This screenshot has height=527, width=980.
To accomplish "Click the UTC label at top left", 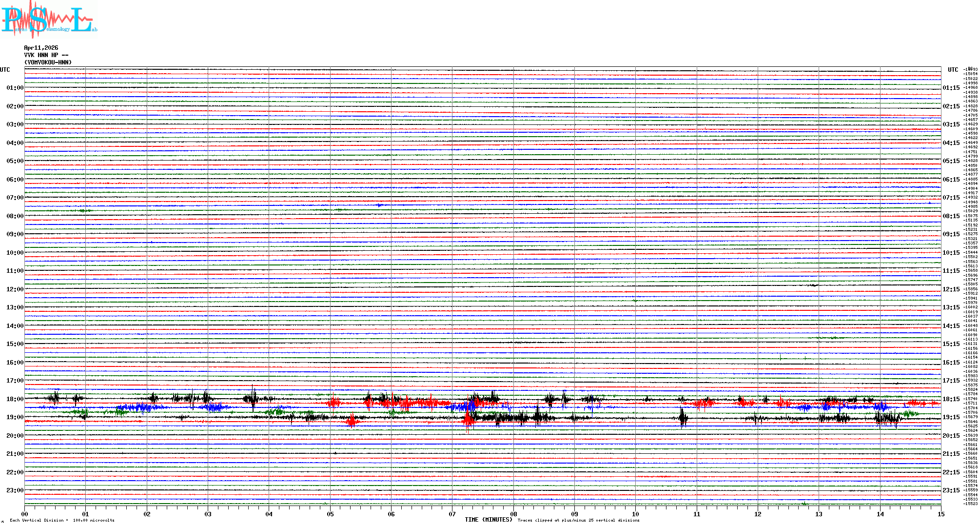I will (x=5, y=70).
